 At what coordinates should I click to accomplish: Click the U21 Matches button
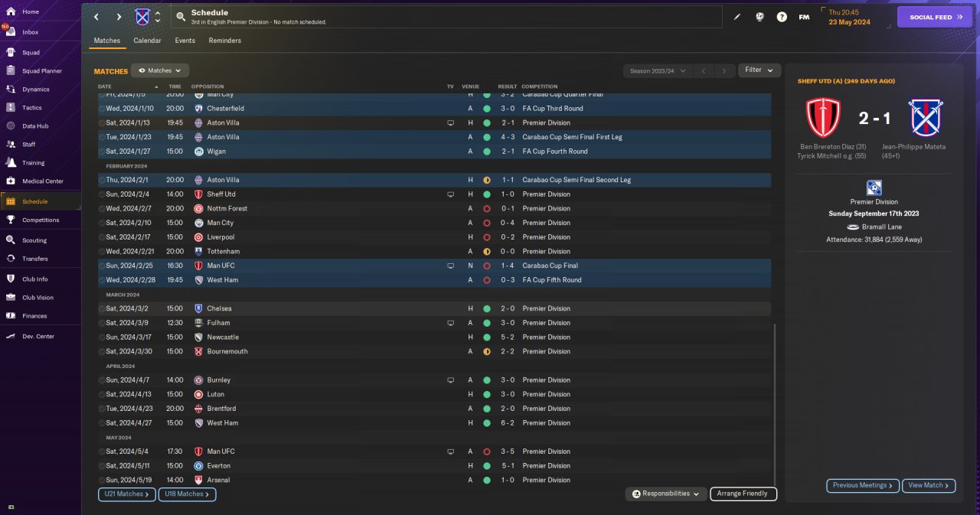(126, 494)
